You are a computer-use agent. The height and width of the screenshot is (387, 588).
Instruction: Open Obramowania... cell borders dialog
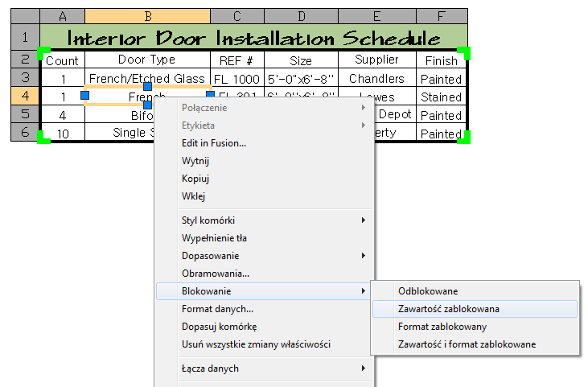click(215, 274)
